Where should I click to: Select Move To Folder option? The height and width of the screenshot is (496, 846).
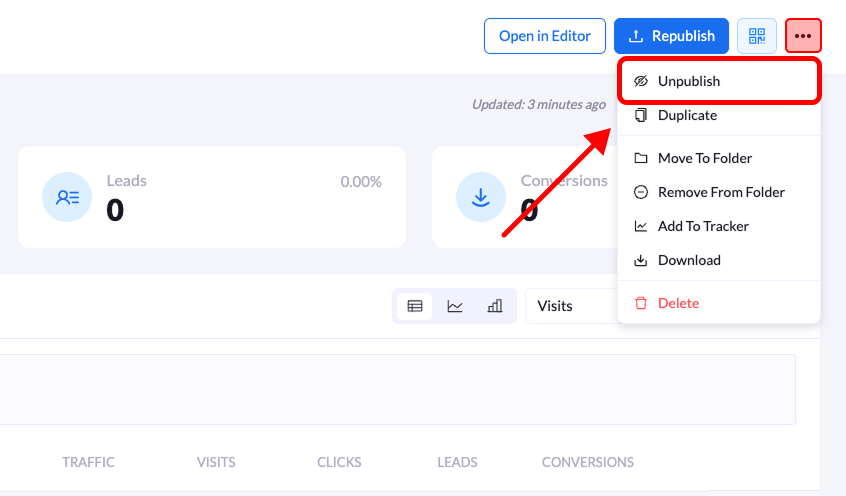(x=719, y=158)
